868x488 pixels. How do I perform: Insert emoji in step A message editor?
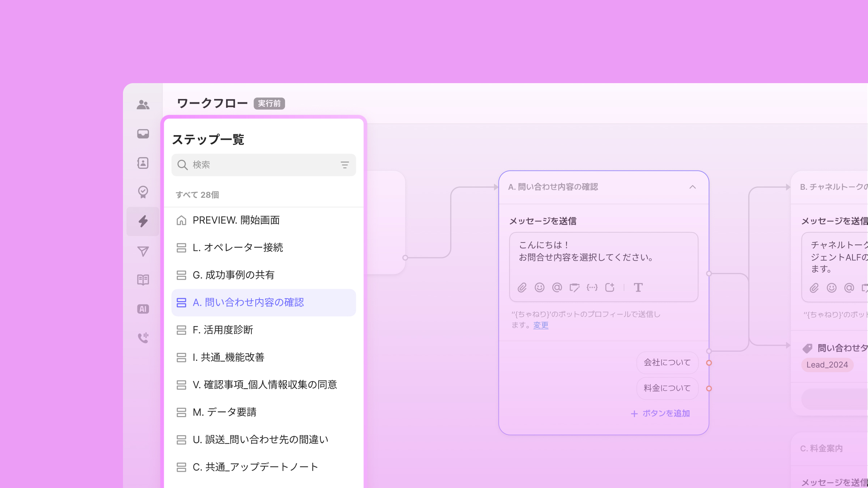tap(539, 288)
